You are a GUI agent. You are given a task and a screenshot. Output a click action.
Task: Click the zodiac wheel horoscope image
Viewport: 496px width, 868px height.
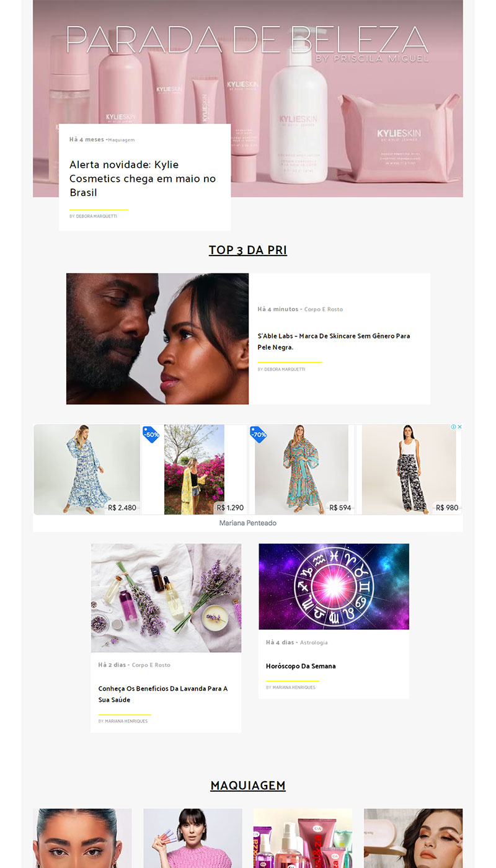334,587
